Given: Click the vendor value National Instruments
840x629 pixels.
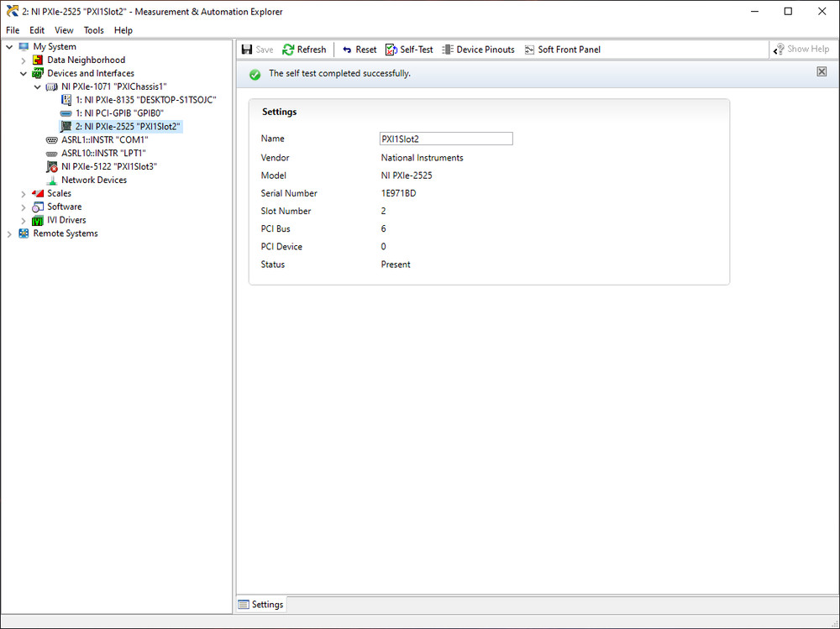Looking at the screenshot, I should [x=422, y=158].
